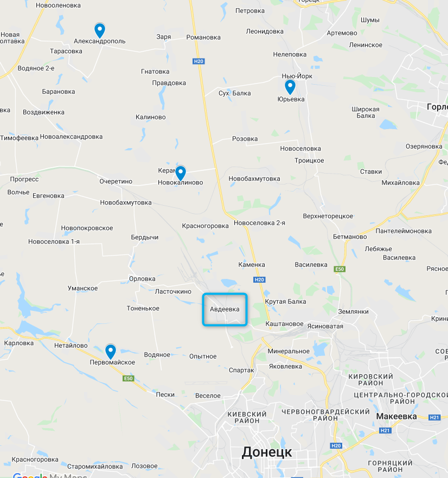Click the H20 shield south of Червоногвардейский район
The height and width of the screenshot is (478, 448).
click(x=336, y=445)
